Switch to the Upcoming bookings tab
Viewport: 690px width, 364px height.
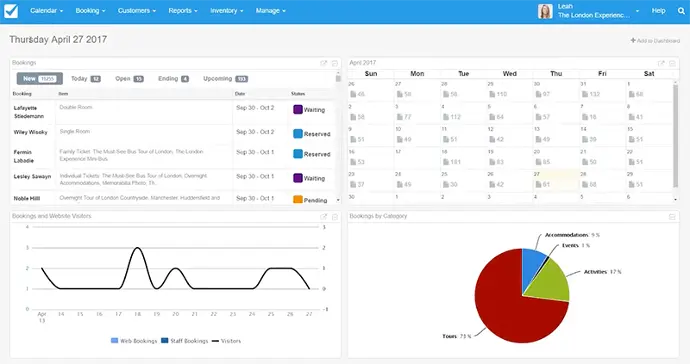[225, 79]
